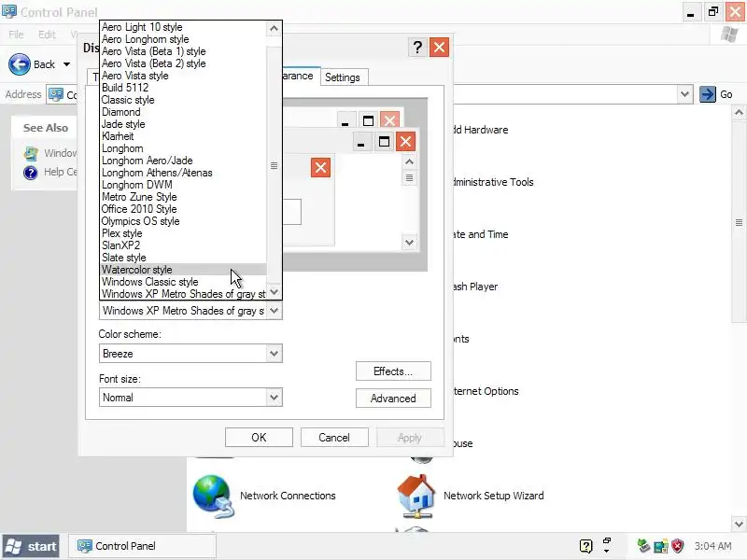Choose Build 5112 from the list
Viewport: 747px width, 560px height.
183,88
